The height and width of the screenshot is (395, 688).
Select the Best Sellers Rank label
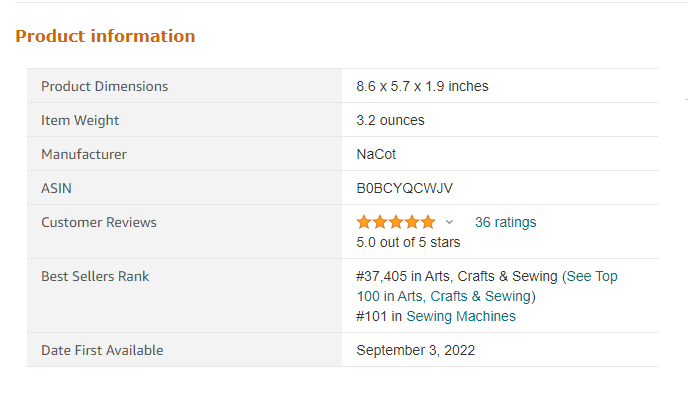pos(95,276)
